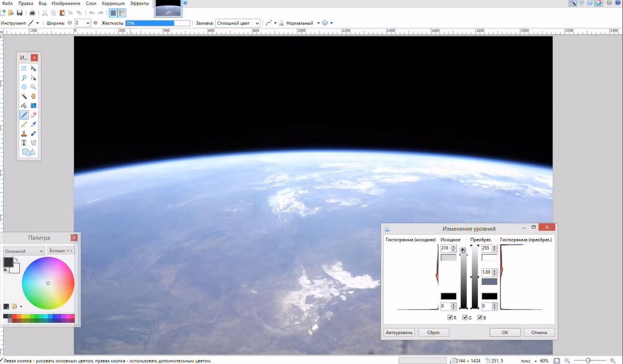This screenshot has height=364, width=623.
Task: Choose the Line/Curve tool
Action: pos(33,143)
